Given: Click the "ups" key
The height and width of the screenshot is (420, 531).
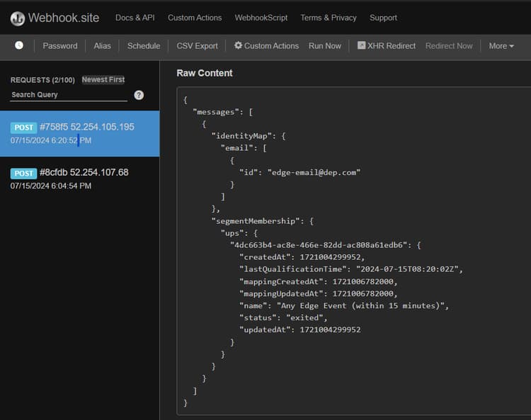Looking at the screenshot, I should [232, 233].
